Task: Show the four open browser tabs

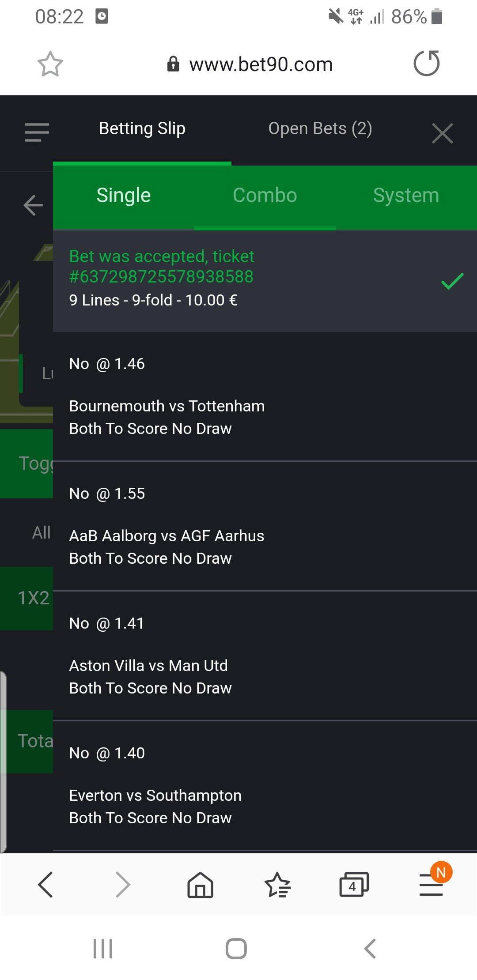Action: pos(353,885)
